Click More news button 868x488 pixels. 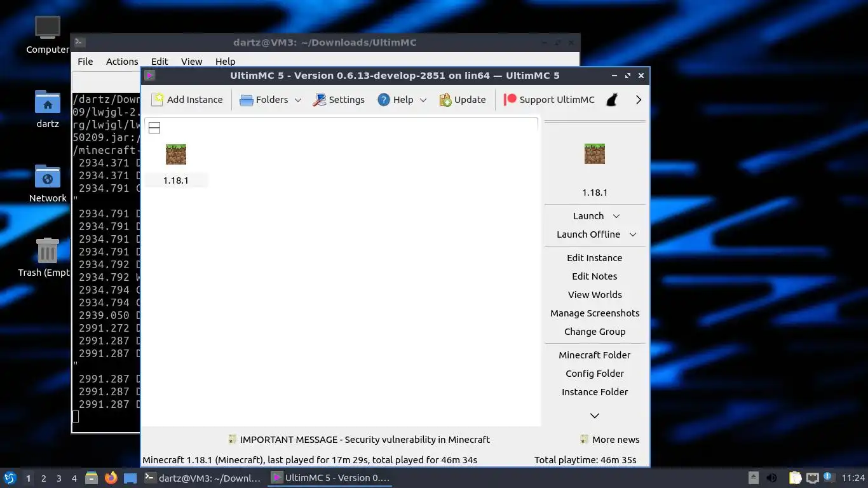[610, 440]
